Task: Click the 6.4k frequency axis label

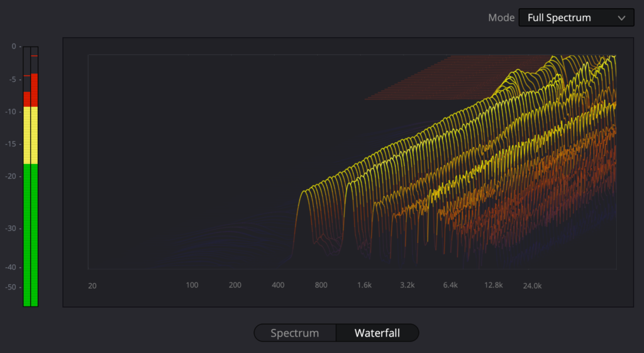Action: 450,285
